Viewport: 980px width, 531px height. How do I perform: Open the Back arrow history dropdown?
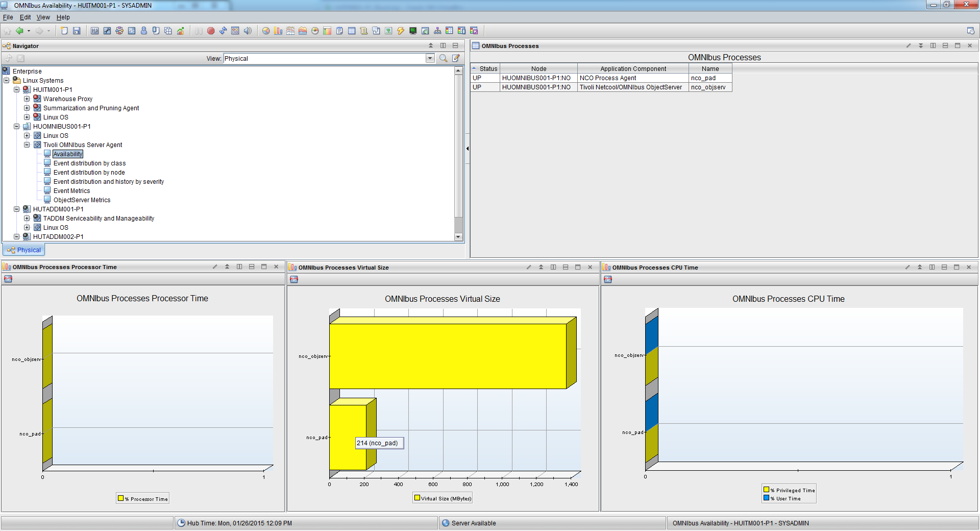pos(29,31)
